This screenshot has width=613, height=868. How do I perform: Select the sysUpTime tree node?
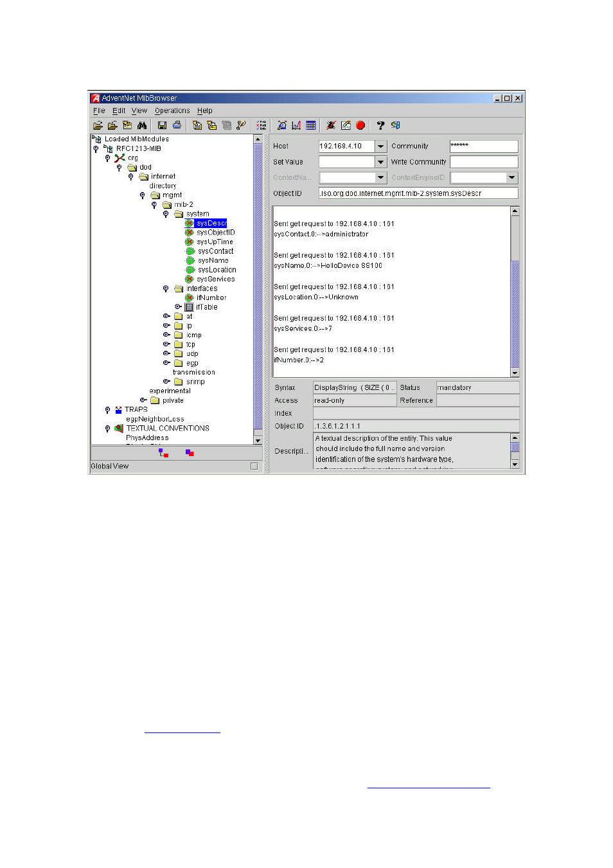tap(215, 242)
